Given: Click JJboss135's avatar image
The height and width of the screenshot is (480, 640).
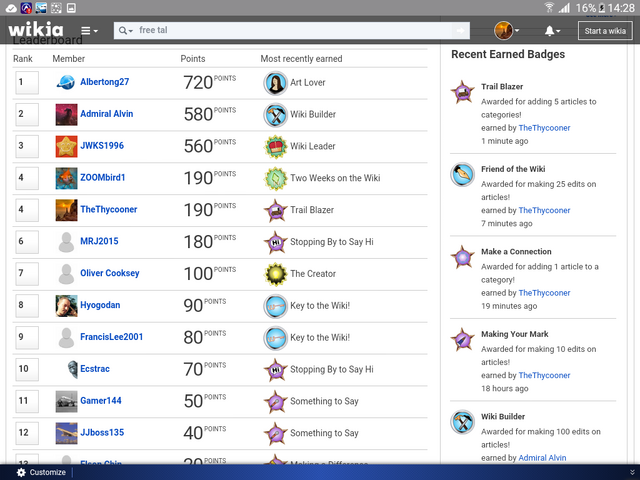Looking at the screenshot, I should pyautogui.click(x=66, y=433).
